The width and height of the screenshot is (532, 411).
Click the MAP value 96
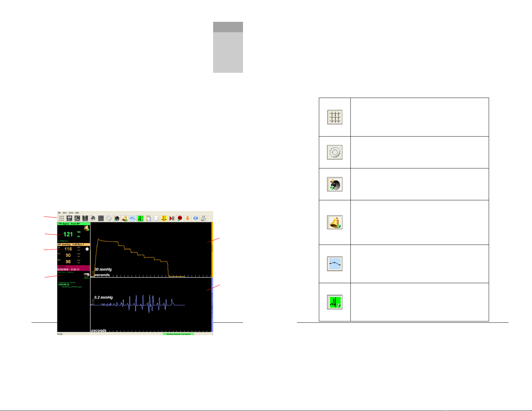[x=68, y=262]
